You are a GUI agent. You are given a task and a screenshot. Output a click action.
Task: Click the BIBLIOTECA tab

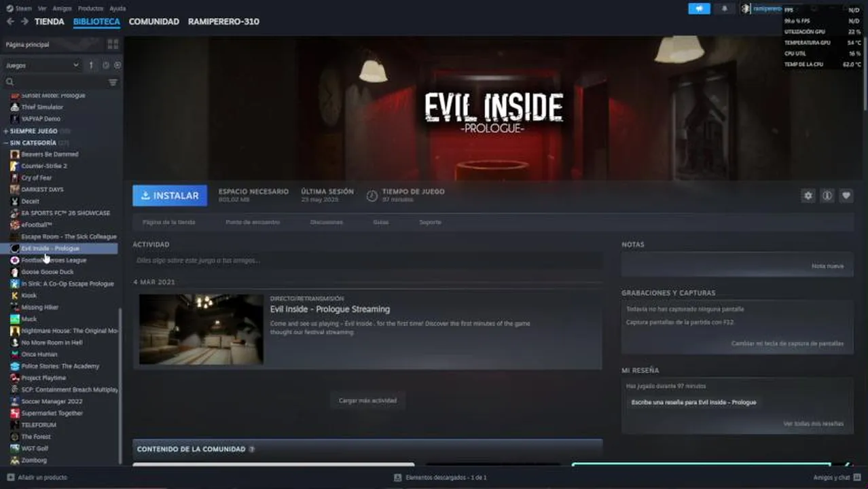96,22
